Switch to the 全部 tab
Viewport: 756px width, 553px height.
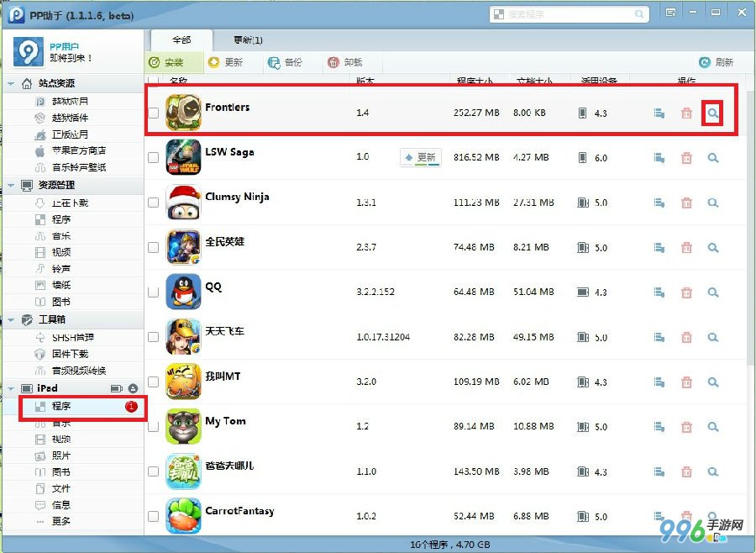(x=181, y=40)
